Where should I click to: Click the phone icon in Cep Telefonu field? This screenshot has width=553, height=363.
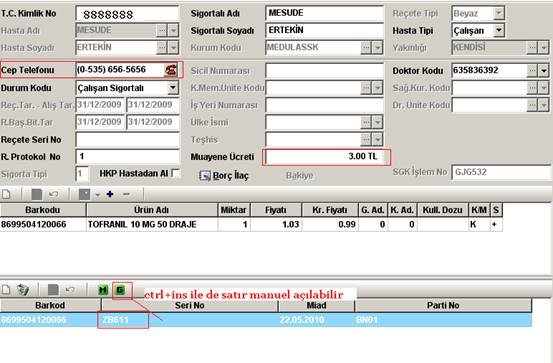(x=171, y=70)
